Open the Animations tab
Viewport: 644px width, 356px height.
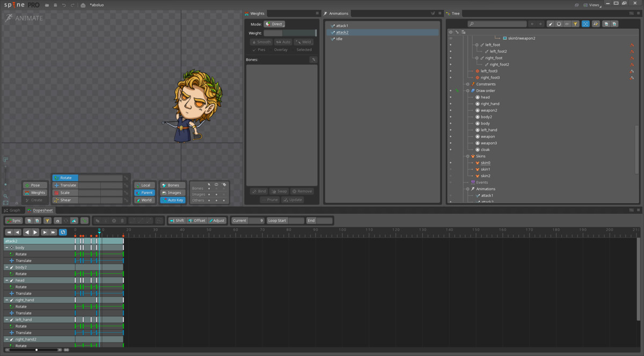(x=336, y=13)
